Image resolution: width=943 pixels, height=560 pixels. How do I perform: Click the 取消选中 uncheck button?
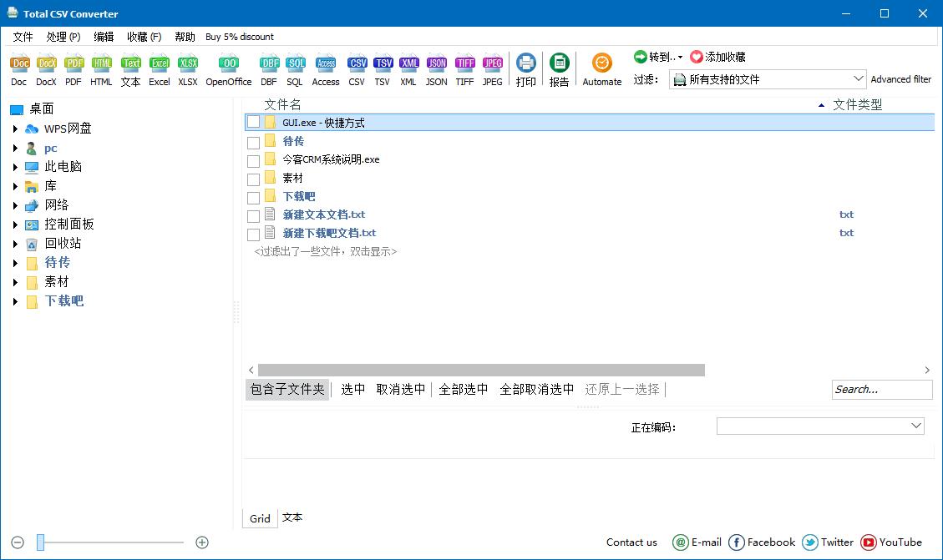(401, 390)
